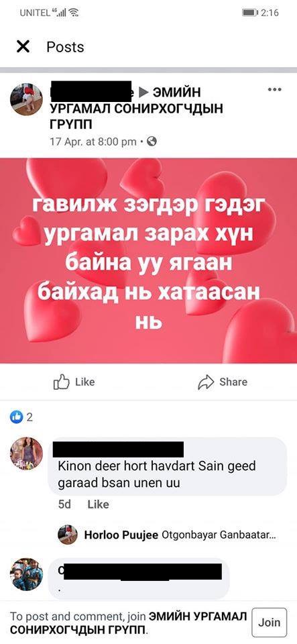The height and width of the screenshot is (644, 297).
Task: Like the Kinon deer hort comment
Action: 98,504
